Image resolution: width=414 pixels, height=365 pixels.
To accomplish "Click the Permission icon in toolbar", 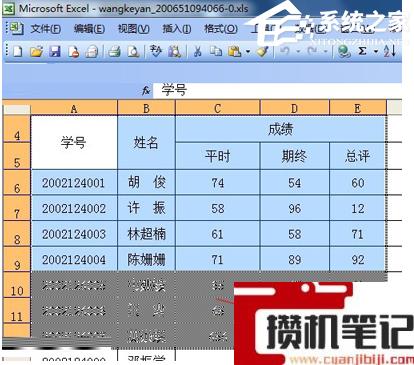I will point(73,52).
